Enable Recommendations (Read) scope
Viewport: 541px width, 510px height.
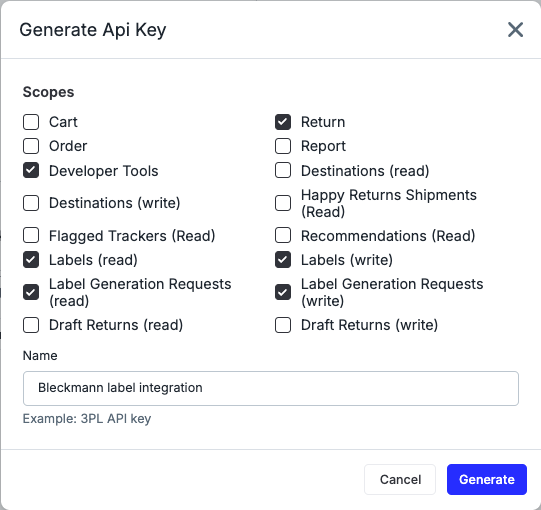[x=283, y=236]
